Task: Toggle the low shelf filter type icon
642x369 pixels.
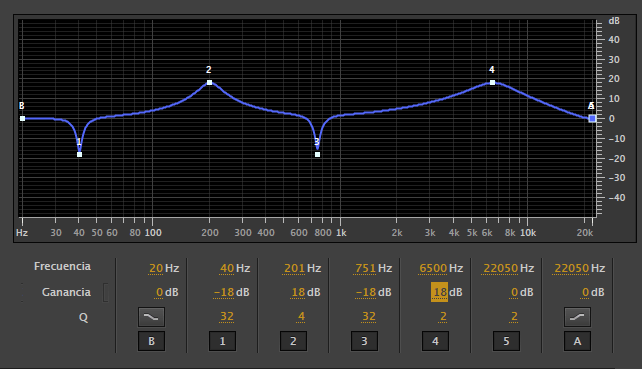Action: point(151,317)
